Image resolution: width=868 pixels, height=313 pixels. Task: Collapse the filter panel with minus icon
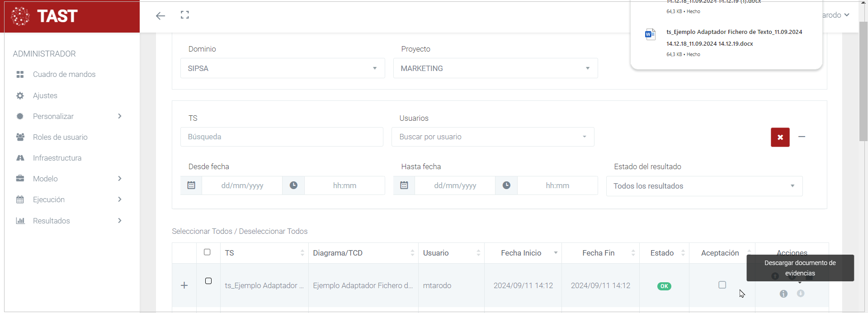(x=802, y=137)
